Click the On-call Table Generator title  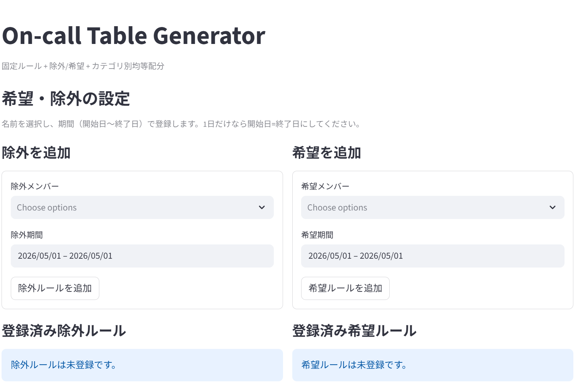pyautogui.click(x=134, y=36)
